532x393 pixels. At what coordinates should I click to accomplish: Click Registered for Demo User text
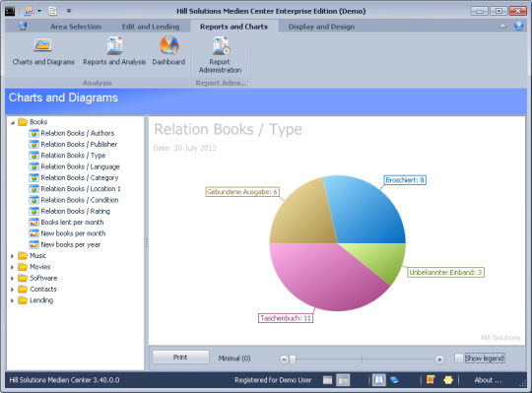(x=273, y=380)
